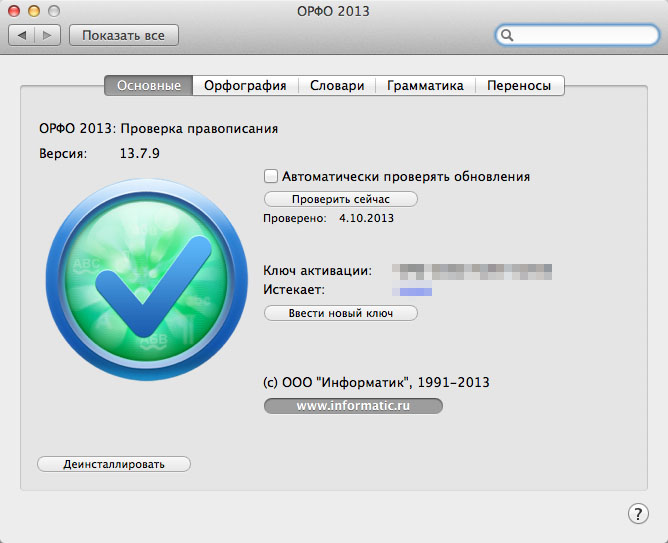668x543 pixels.
Task: Switch to the Основные tab
Action: (x=149, y=86)
